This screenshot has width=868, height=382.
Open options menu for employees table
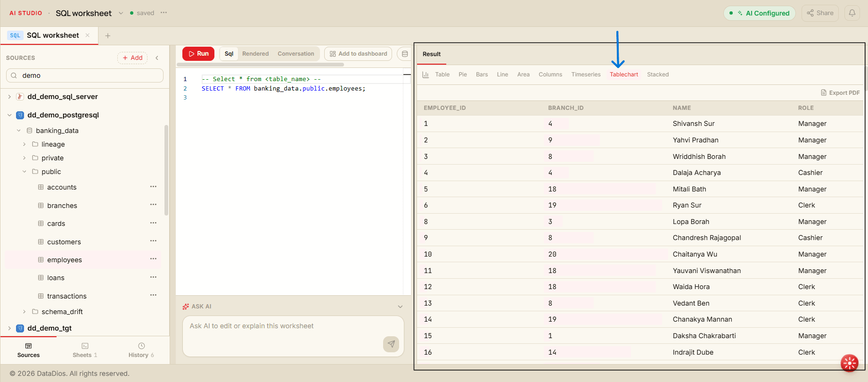153,259
